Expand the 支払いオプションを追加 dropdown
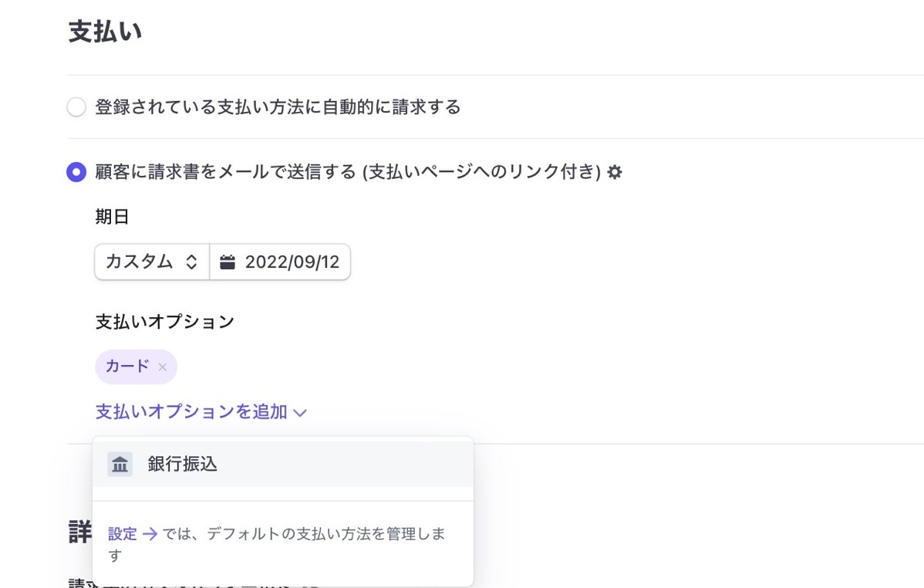The height and width of the screenshot is (588, 924). 191,412
